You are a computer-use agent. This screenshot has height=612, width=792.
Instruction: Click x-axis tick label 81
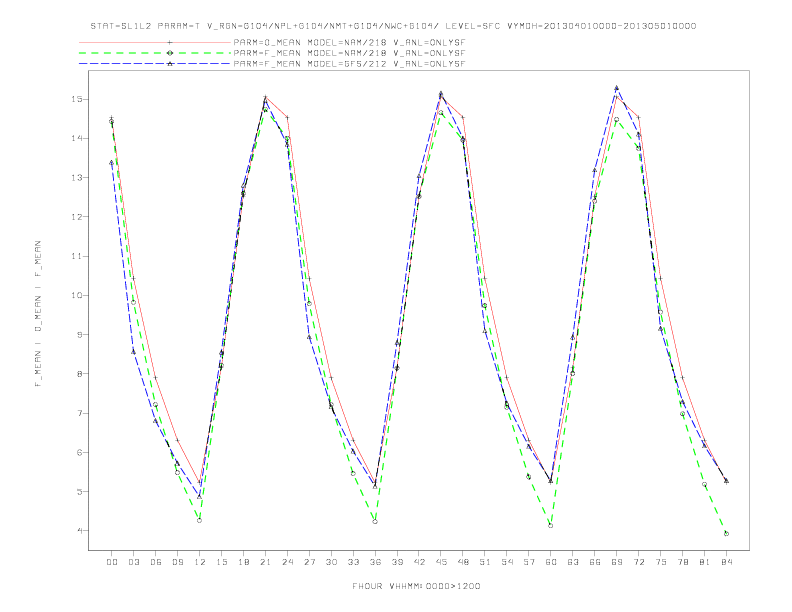(x=705, y=562)
